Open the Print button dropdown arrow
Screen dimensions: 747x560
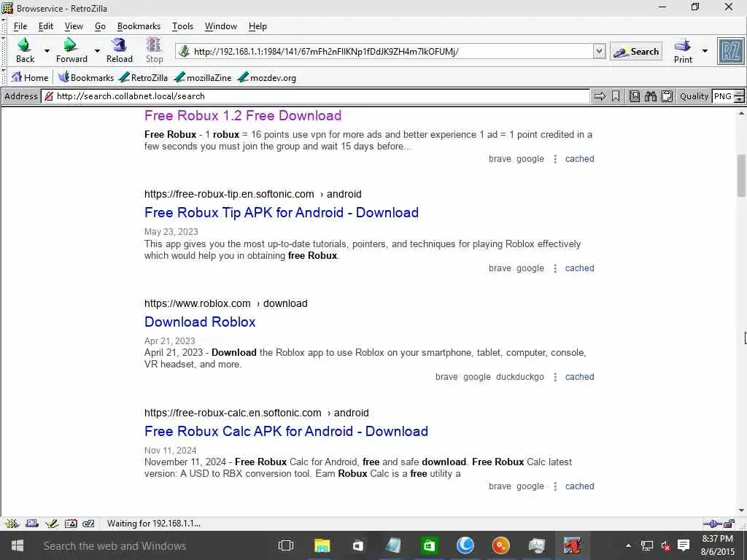[705, 50]
